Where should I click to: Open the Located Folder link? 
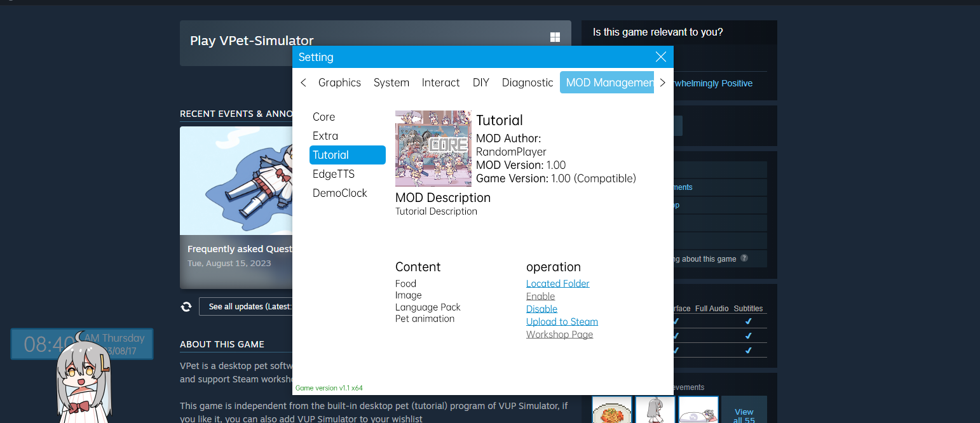558,283
